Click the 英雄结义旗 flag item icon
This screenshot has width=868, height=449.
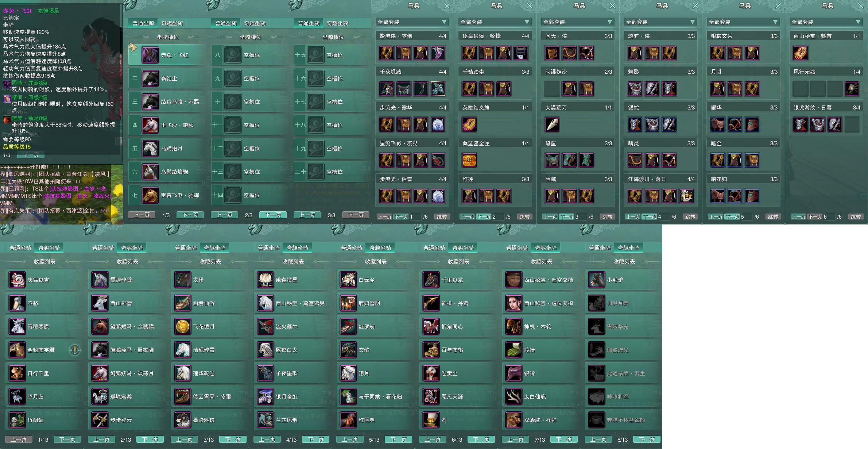469,124
